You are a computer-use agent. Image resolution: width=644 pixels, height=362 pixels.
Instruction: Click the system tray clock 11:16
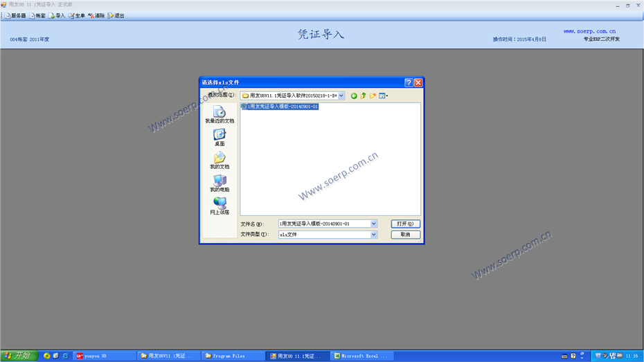(632, 356)
